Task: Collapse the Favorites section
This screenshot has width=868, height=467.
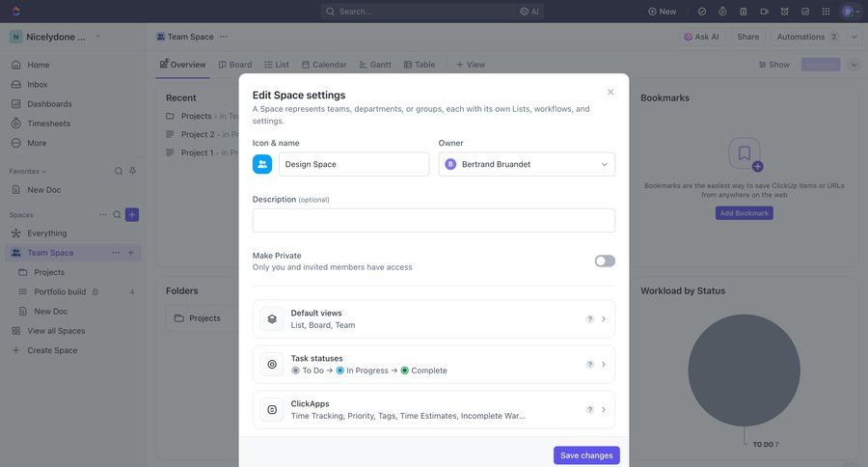Action: (x=28, y=171)
